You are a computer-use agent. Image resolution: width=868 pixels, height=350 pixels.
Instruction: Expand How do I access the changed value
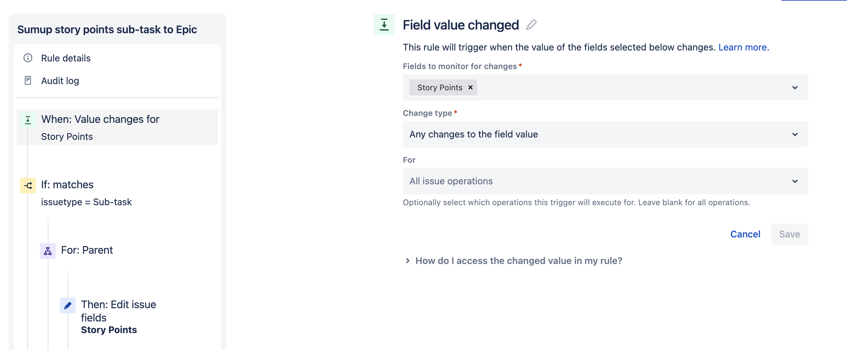pyautogui.click(x=518, y=261)
